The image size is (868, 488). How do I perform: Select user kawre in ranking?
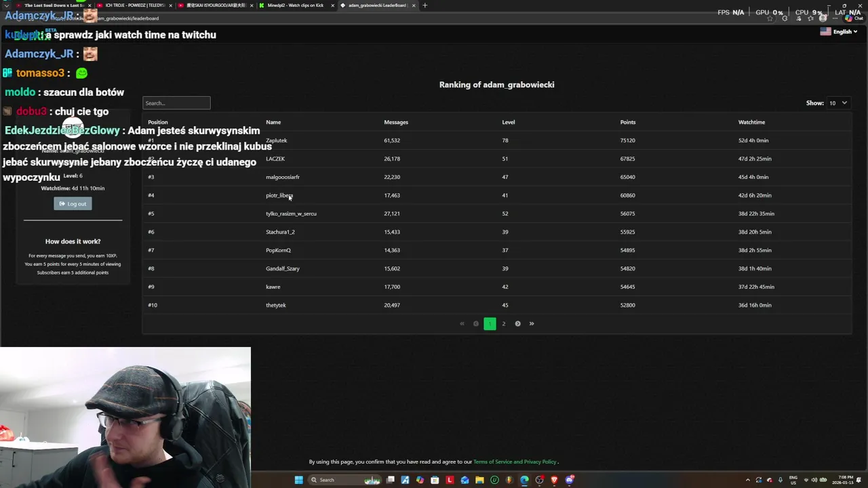pyautogui.click(x=273, y=287)
